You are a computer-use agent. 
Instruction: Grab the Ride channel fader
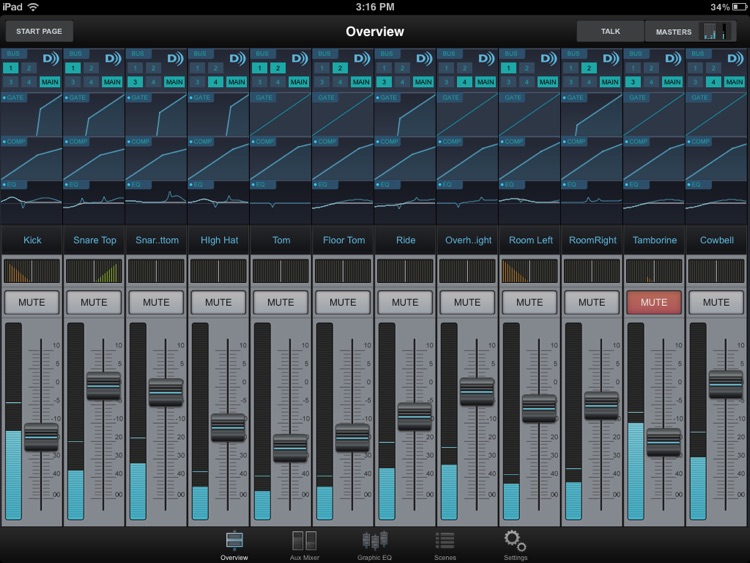point(414,416)
